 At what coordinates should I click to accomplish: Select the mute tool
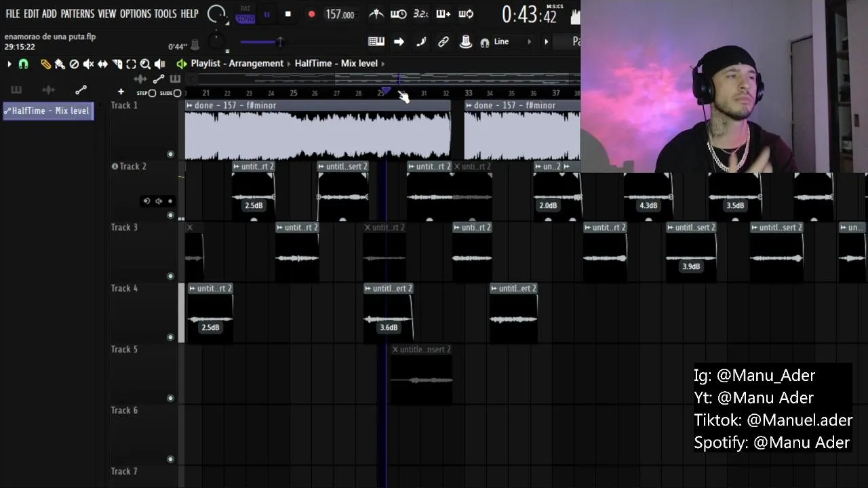(x=88, y=64)
